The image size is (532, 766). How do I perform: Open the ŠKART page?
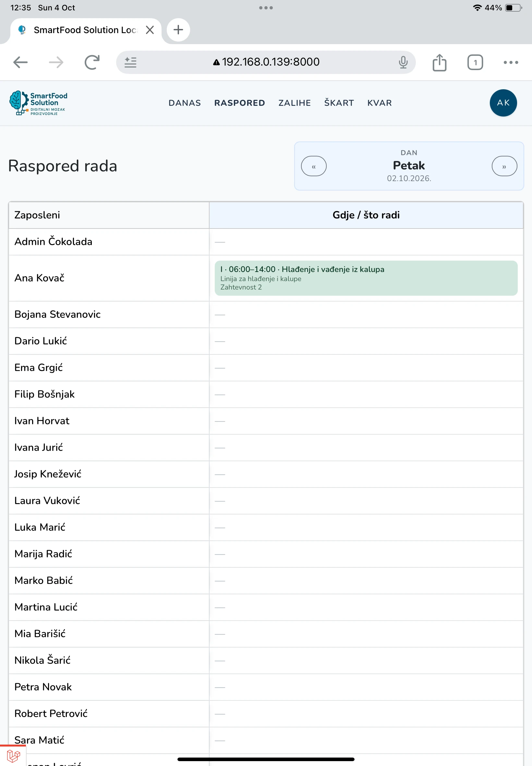(339, 103)
